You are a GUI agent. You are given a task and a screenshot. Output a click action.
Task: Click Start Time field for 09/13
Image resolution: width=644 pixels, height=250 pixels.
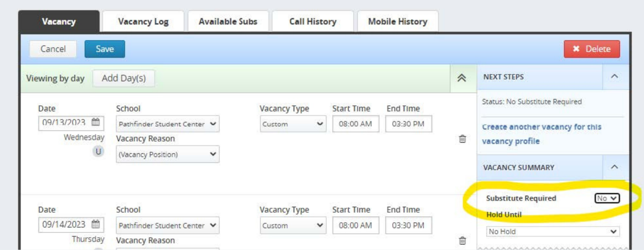click(x=355, y=124)
